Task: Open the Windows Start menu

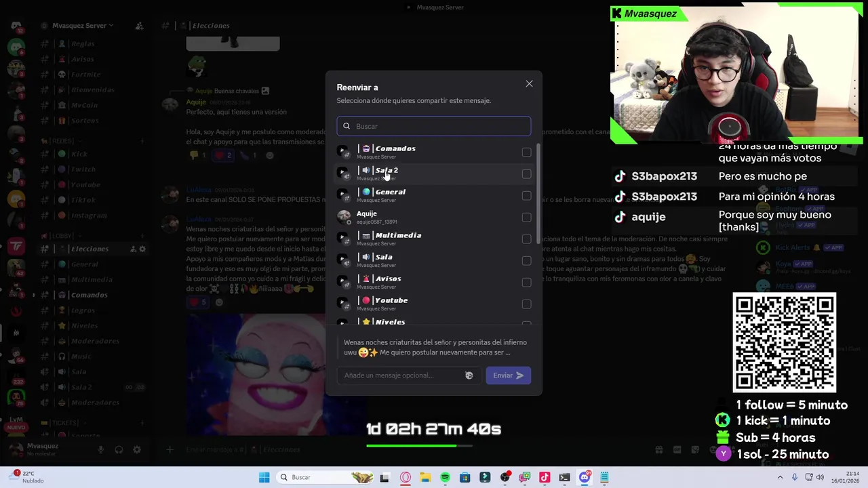Action: [264, 477]
